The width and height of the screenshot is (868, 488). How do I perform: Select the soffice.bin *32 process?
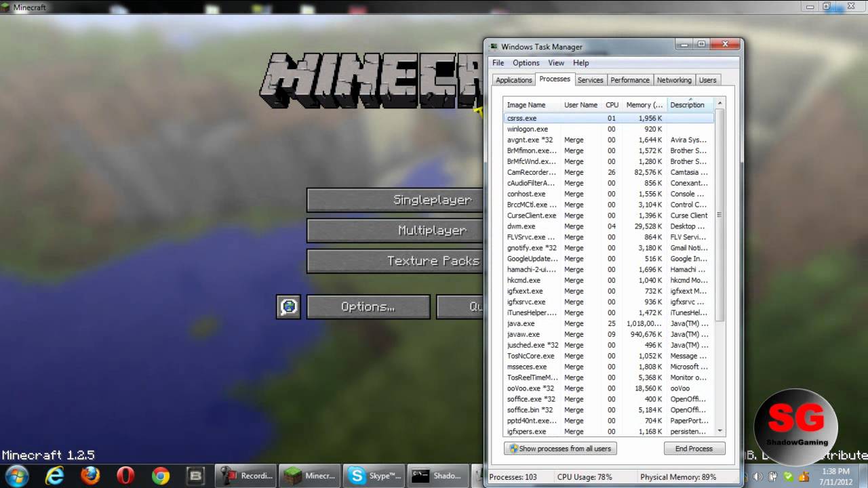[609, 410]
